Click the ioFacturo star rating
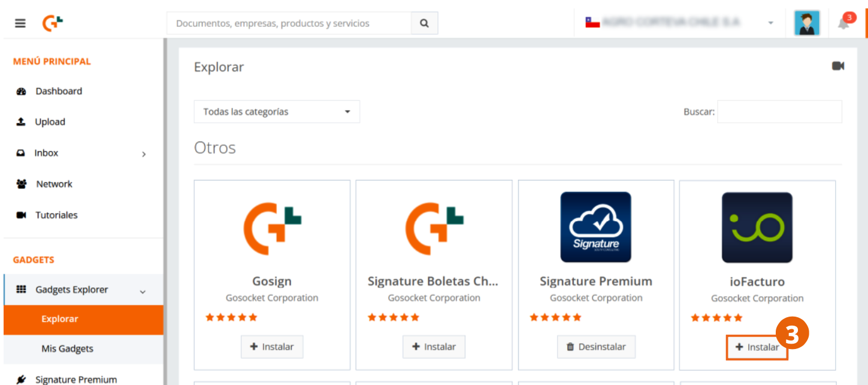Screen dimensions: 868x385 [716, 317]
